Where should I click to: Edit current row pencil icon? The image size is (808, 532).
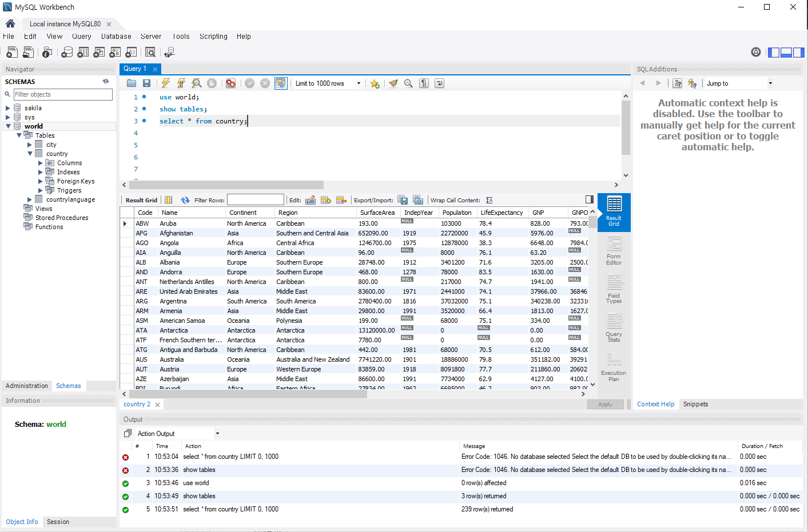(311, 200)
